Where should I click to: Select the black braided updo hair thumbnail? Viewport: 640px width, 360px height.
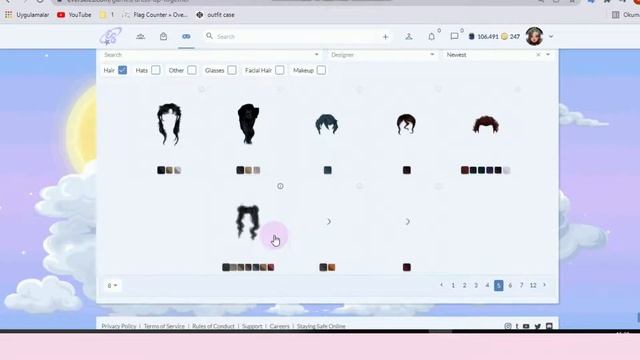(248, 124)
